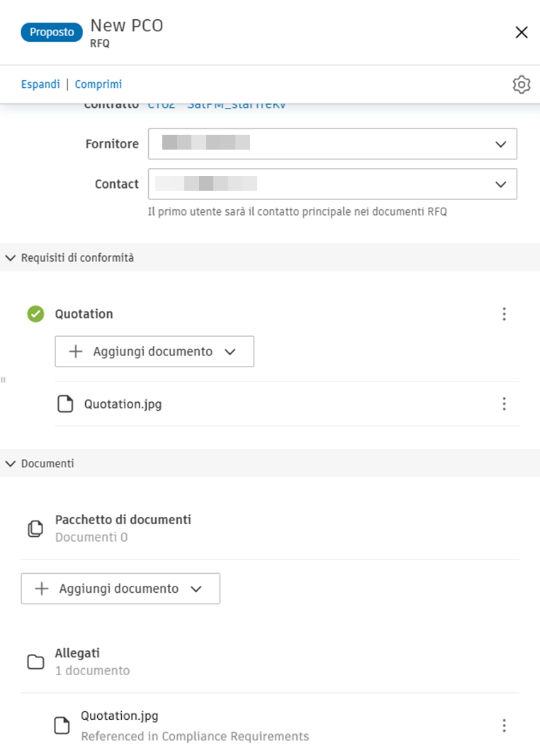Click the file icon of Quotation.jpg under Quotation

66,404
